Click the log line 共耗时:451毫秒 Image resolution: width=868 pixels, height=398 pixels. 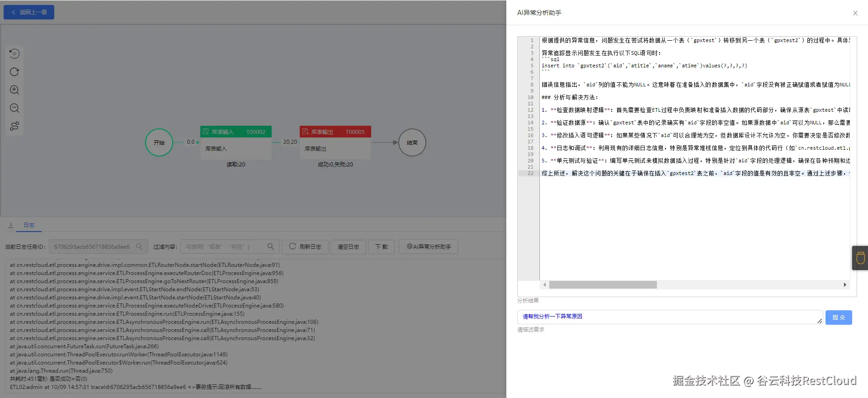(49, 379)
